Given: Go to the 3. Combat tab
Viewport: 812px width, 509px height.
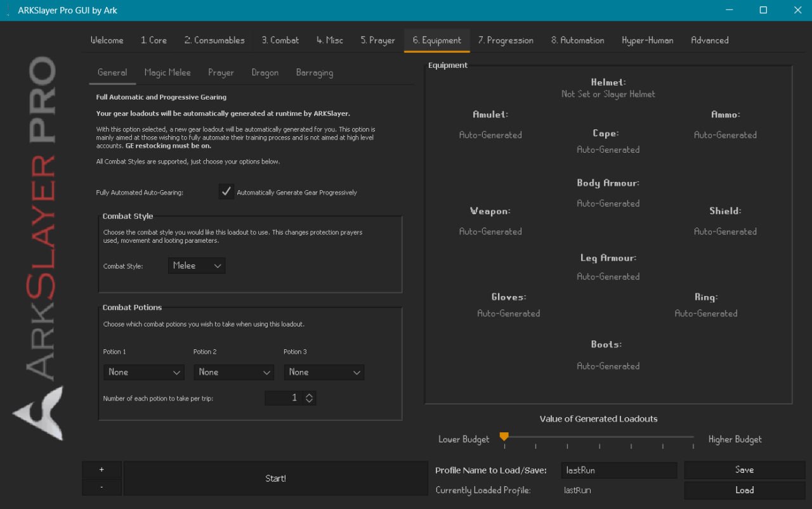Looking at the screenshot, I should coord(280,40).
